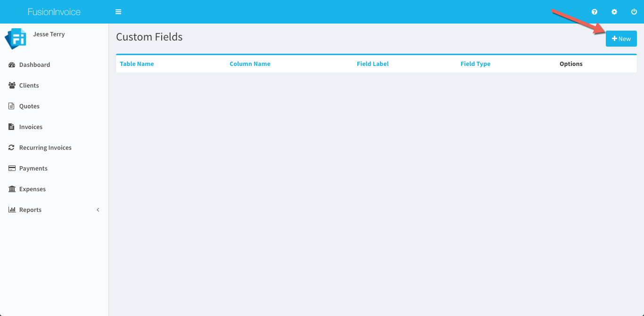
Task: Sort by Field Type header
Action: pos(475,64)
